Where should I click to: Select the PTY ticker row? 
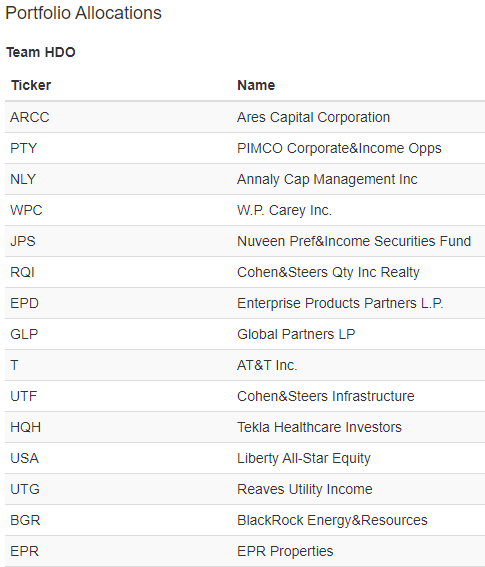245,148
